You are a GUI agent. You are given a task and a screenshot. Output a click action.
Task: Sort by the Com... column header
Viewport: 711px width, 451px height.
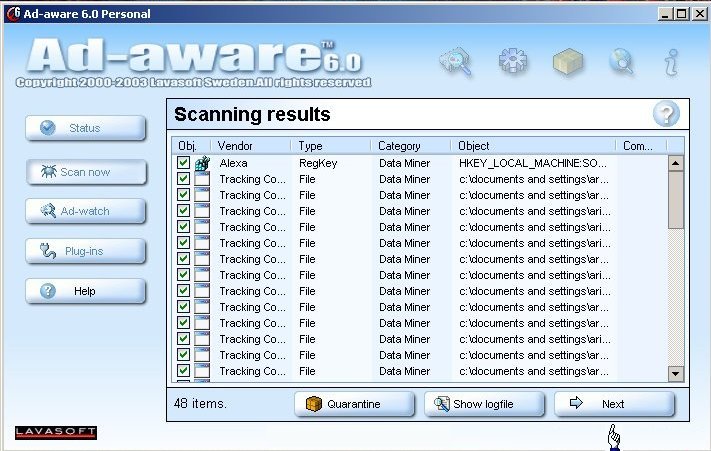642,146
